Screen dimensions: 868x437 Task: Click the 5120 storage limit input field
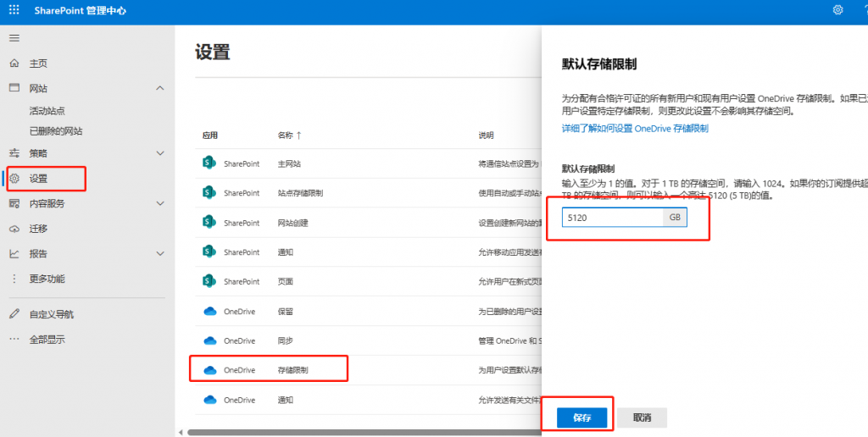point(612,218)
